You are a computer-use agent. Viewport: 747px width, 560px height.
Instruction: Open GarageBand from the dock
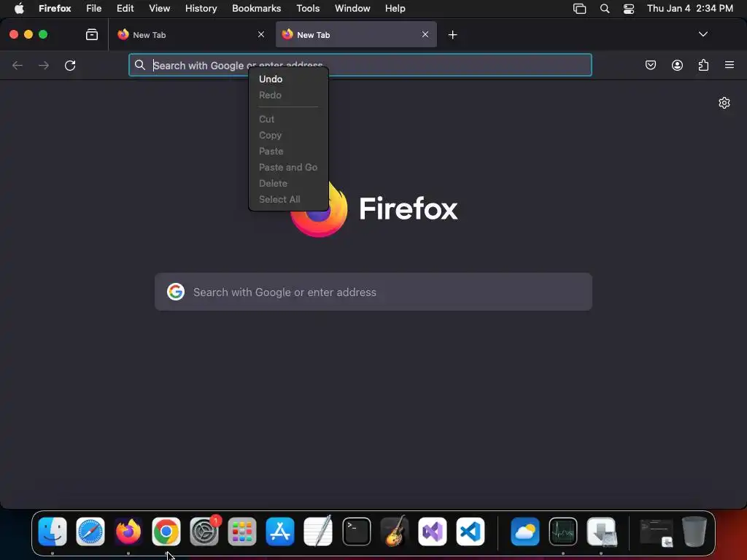[395, 532]
